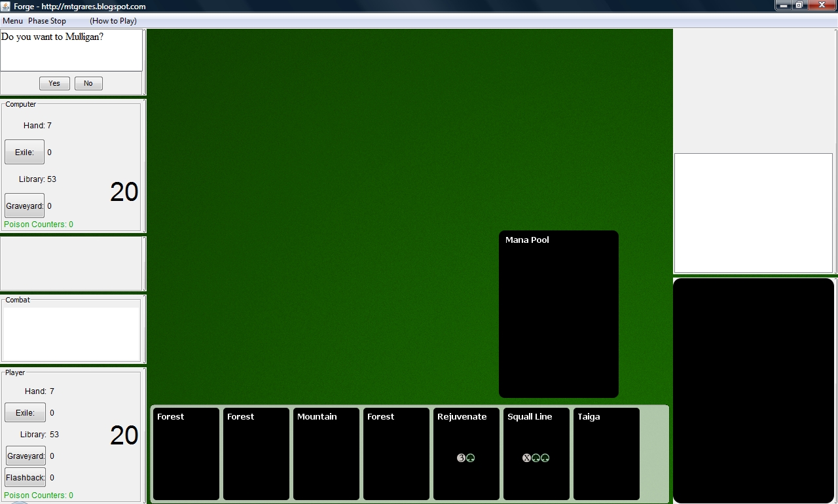
Task: Select the Forest card beside Rejuvenate
Action: coord(396,454)
